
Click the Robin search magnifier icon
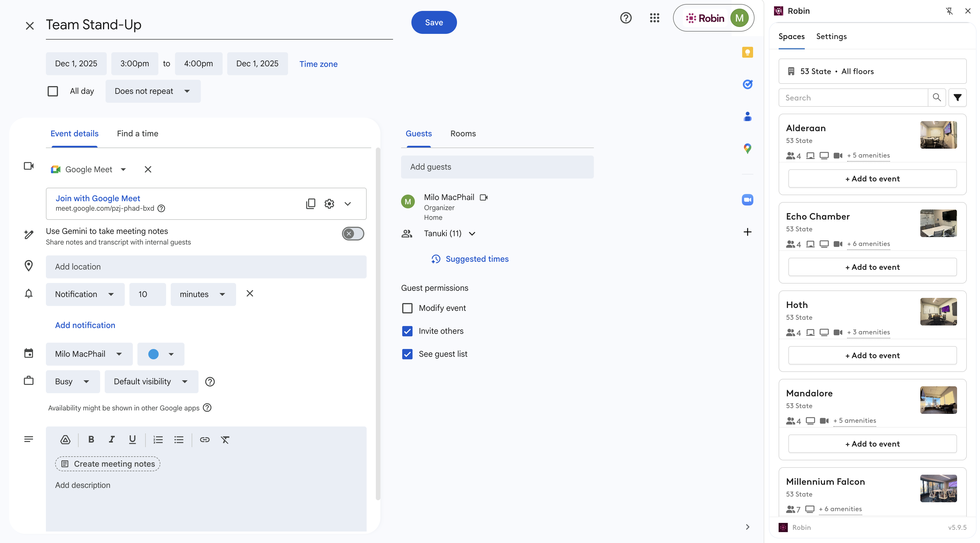pyautogui.click(x=937, y=98)
